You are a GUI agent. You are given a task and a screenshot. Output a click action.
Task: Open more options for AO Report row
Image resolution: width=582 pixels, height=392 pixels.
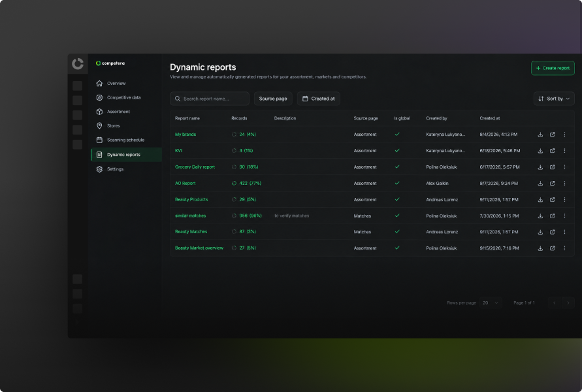click(564, 184)
